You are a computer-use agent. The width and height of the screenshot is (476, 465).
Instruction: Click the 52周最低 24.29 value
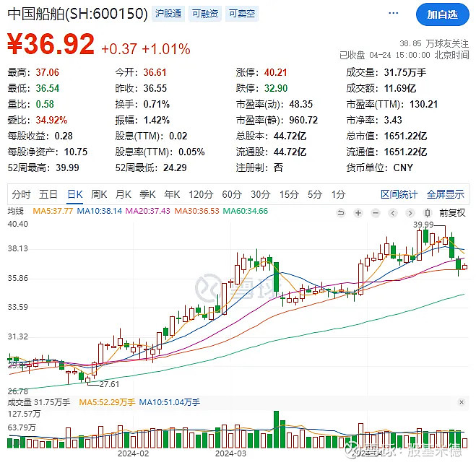tap(176, 168)
